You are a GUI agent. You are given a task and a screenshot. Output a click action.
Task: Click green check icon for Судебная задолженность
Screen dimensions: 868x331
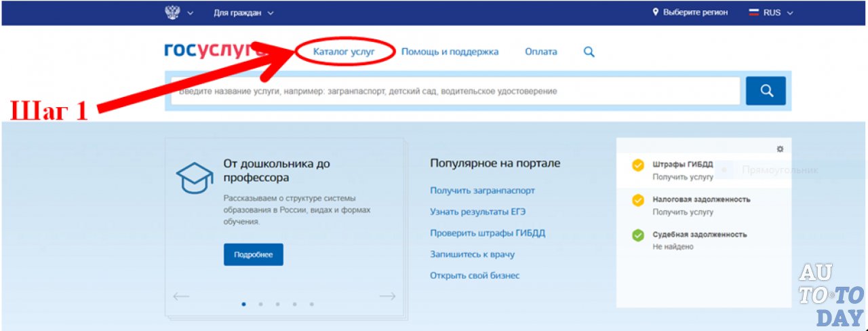click(x=638, y=236)
